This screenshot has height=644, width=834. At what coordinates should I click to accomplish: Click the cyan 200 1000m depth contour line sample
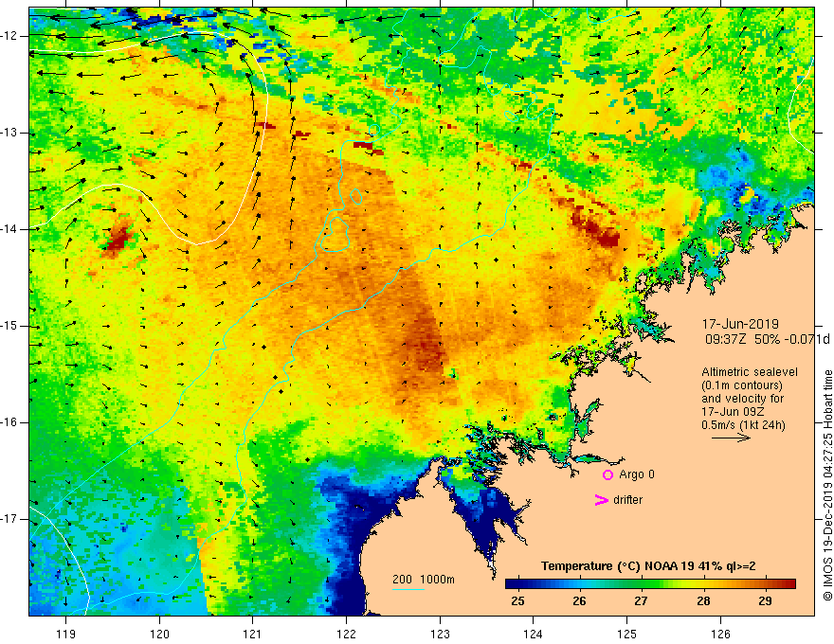click(x=408, y=589)
